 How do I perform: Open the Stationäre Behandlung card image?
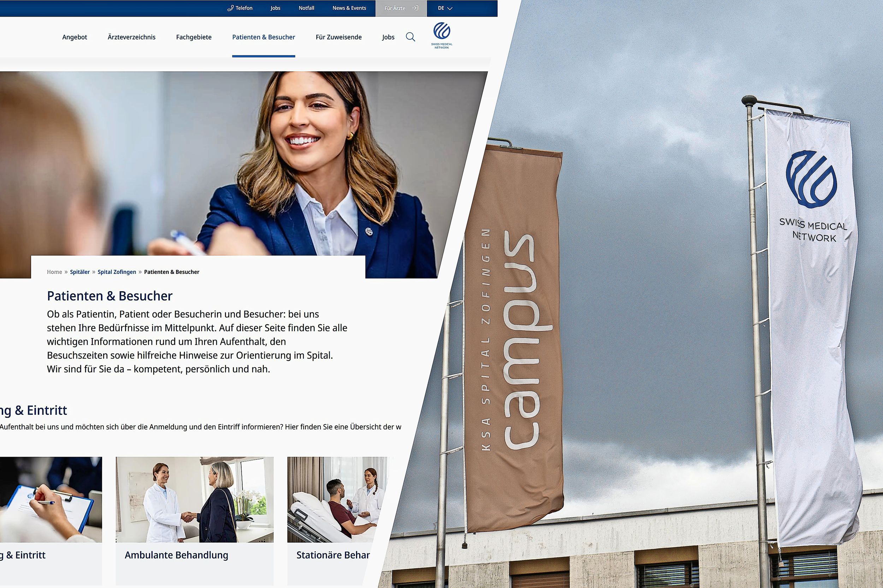click(x=336, y=499)
